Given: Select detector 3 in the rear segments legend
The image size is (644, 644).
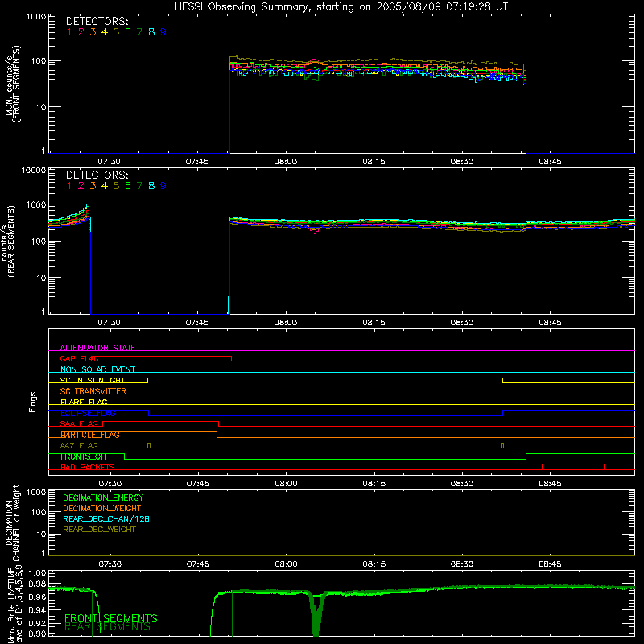Looking at the screenshot, I should 93,186.
